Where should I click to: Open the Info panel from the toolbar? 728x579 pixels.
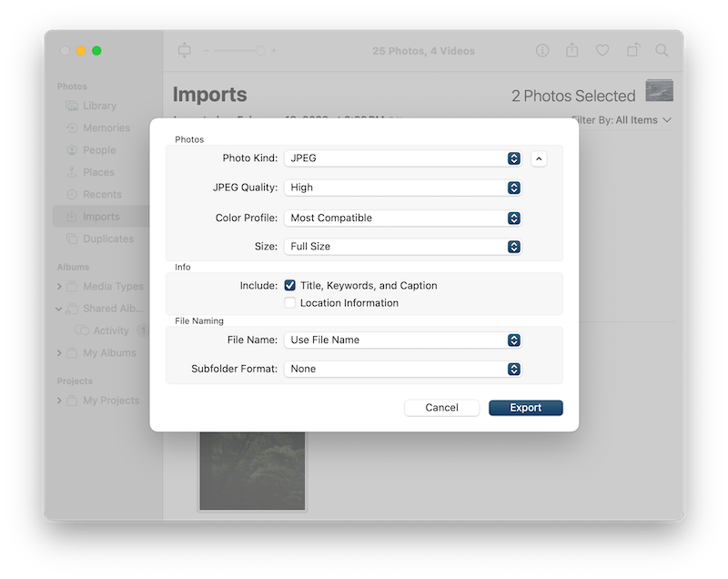click(x=542, y=51)
